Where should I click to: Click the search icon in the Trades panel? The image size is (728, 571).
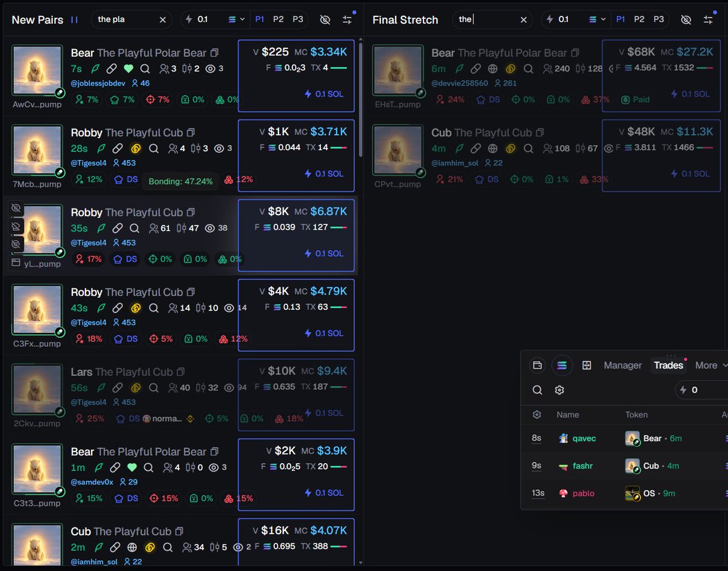[x=538, y=390]
